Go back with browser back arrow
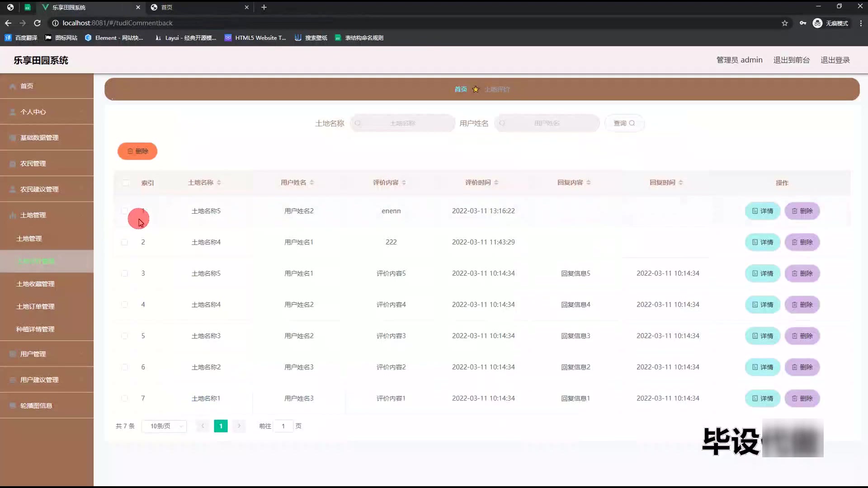This screenshot has width=868, height=488. click(x=8, y=23)
